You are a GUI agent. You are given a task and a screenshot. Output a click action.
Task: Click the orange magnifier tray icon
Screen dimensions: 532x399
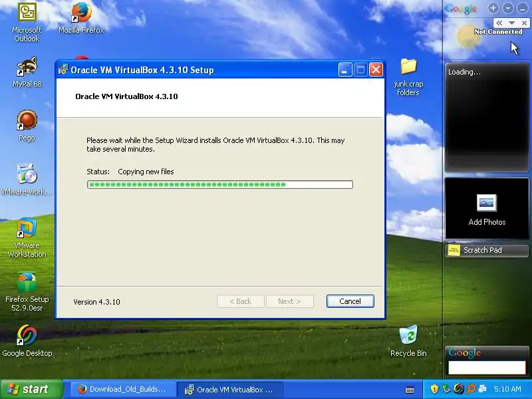[x=471, y=389]
